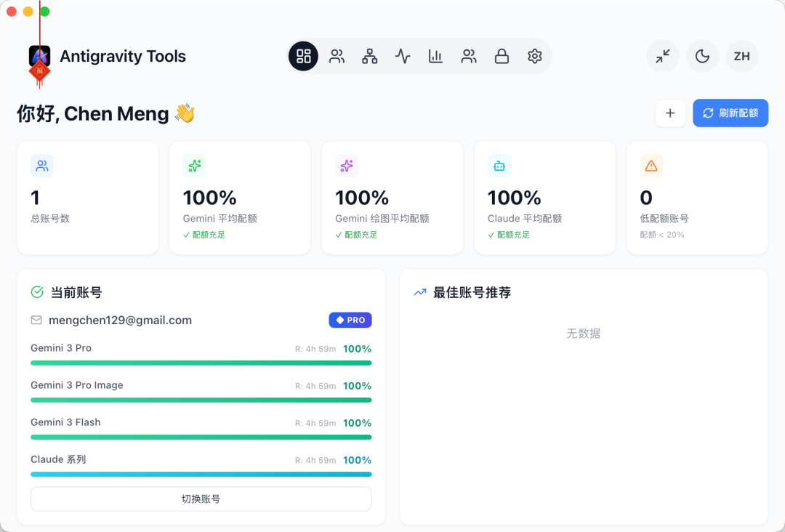This screenshot has height=532, width=785.
Task: Click warning triangle icon in 低配额账号 card
Action: [x=651, y=166]
